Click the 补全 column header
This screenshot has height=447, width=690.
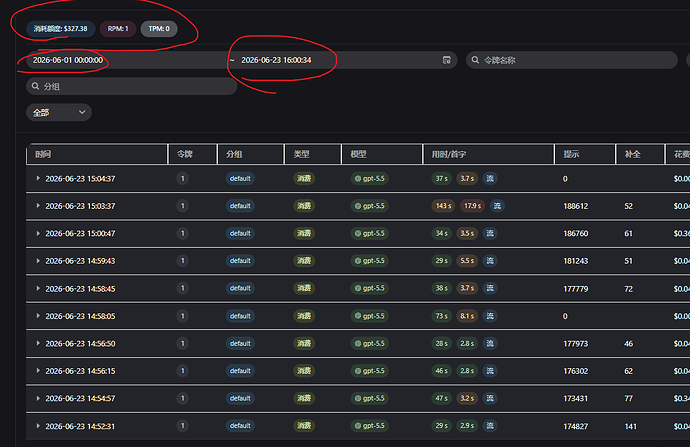[x=640, y=154]
